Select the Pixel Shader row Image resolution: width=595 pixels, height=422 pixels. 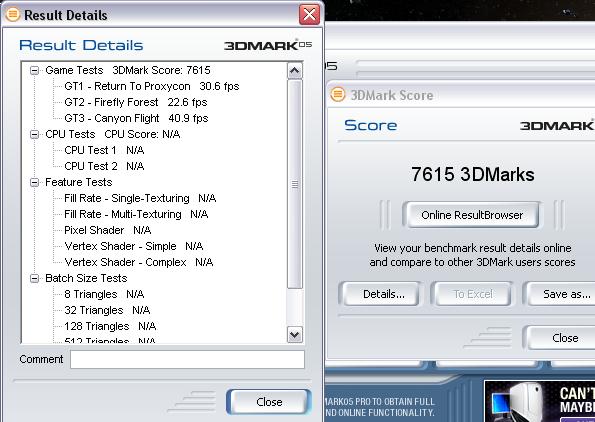click(108, 230)
